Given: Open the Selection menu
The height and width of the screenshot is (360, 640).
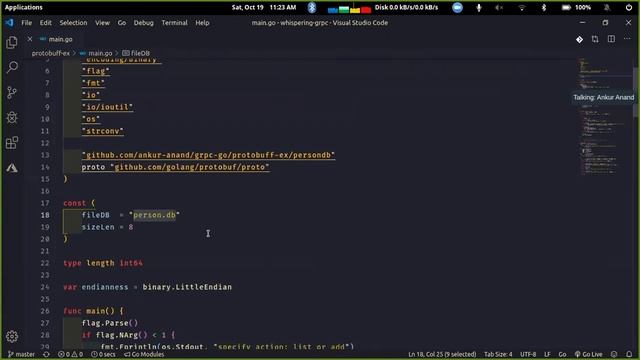Looking at the screenshot, I should coord(73,23).
